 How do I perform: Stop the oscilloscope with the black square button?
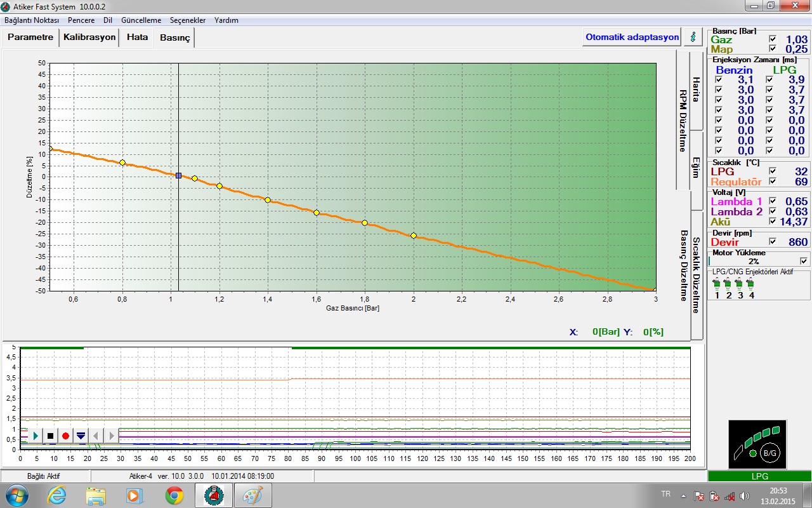click(x=51, y=436)
